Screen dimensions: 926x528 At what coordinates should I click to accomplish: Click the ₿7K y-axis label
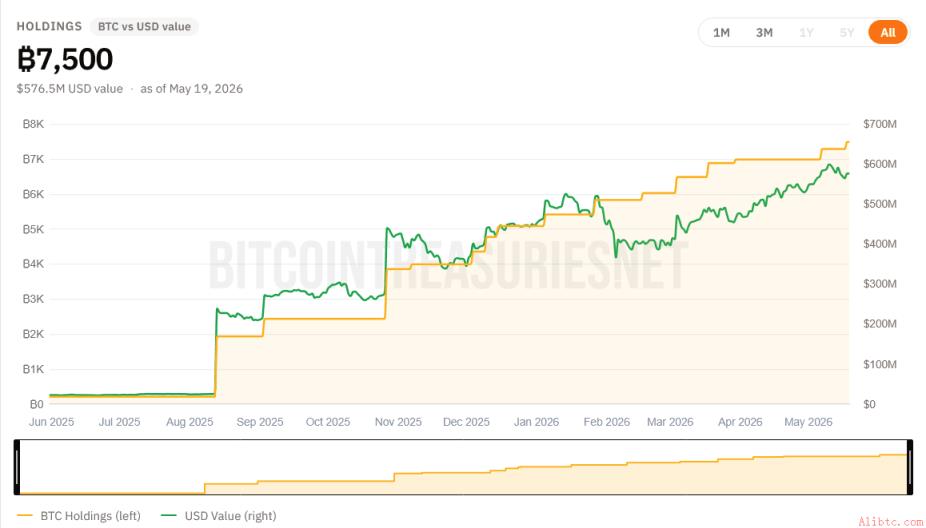[33, 159]
